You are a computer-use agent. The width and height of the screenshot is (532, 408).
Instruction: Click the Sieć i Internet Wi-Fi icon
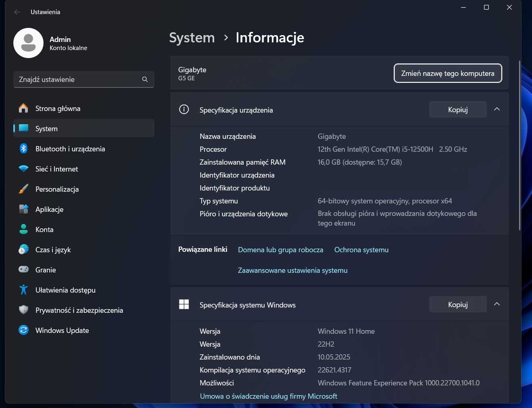coord(24,169)
